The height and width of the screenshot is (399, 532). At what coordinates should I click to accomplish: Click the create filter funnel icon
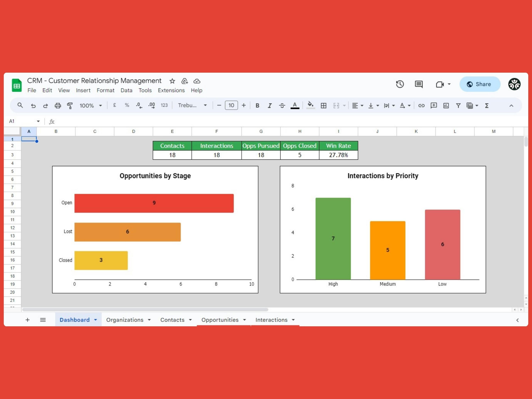(458, 105)
